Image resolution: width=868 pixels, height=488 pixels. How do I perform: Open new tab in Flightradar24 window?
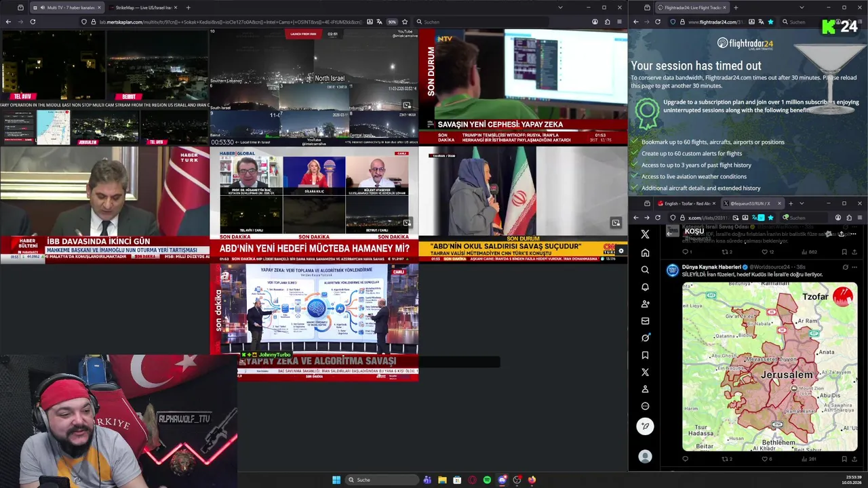pos(736,7)
